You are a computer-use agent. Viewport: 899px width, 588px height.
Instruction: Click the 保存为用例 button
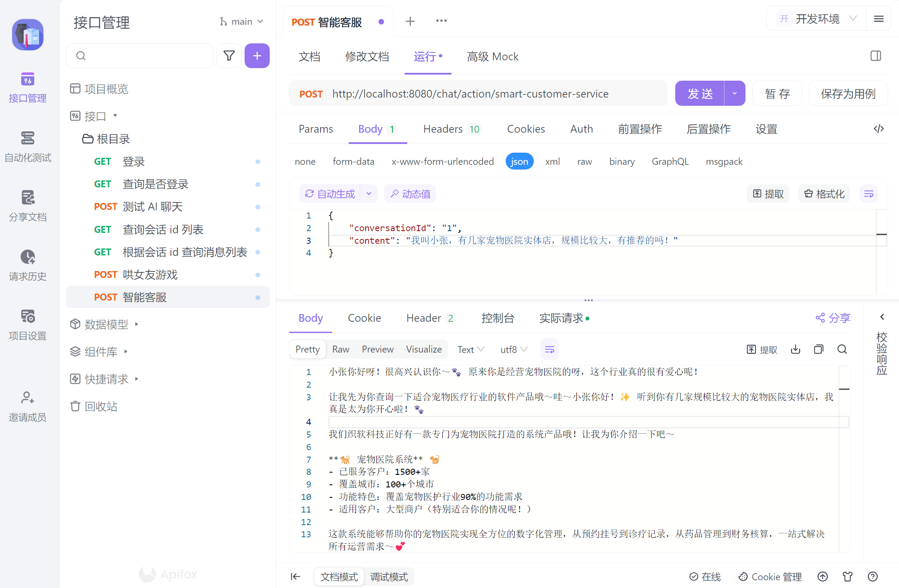tap(848, 94)
